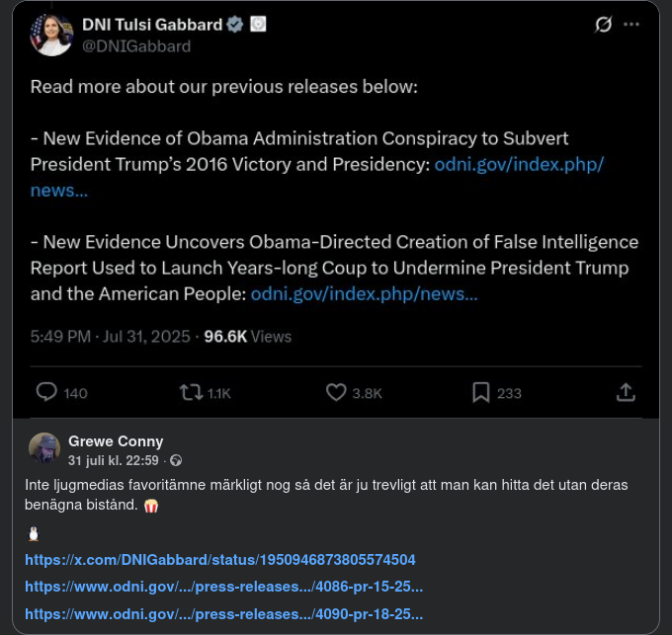This screenshot has height=635, width=672.
Task: Bookmark the tweet
Action: 481,392
